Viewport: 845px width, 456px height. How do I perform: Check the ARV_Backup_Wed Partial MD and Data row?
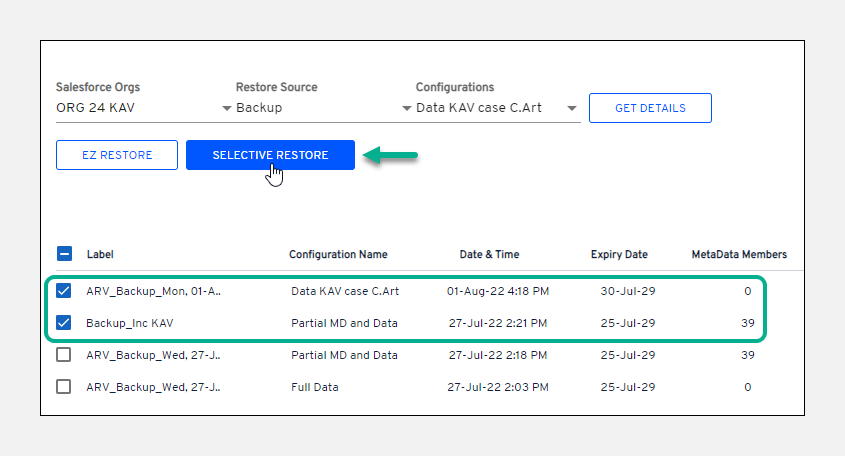tap(64, 355)
